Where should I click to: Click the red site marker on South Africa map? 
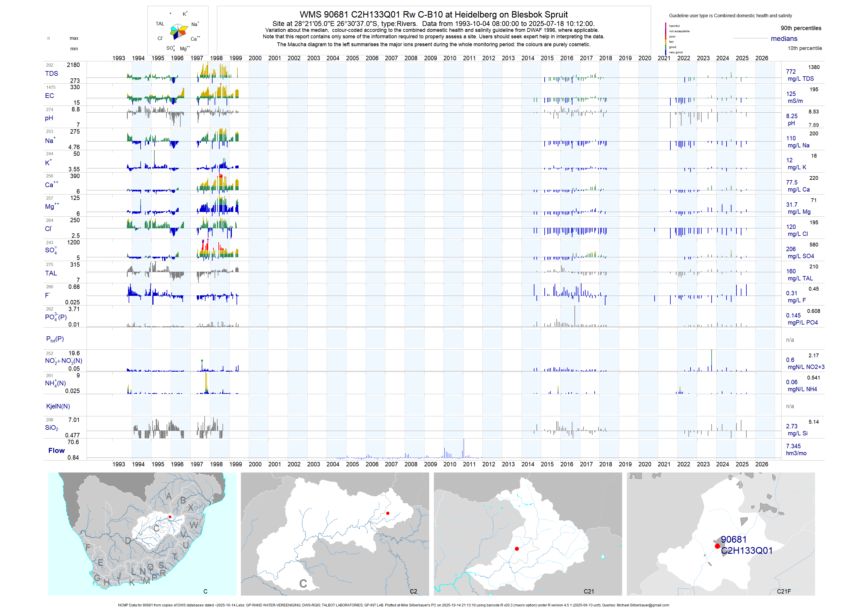(170, 516)
